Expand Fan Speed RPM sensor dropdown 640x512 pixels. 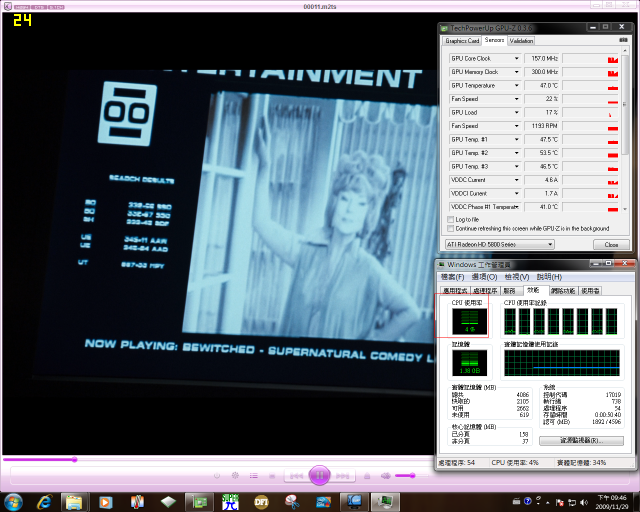(x=517, y=126)
